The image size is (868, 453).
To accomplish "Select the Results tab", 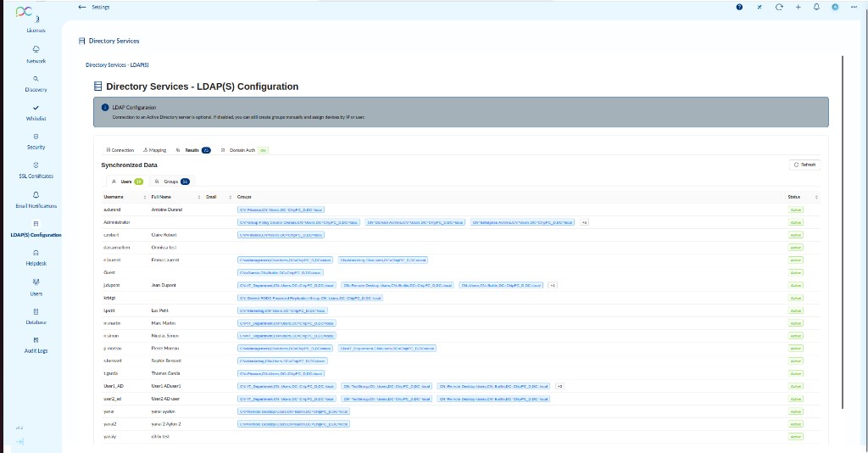I will point(192,150).
